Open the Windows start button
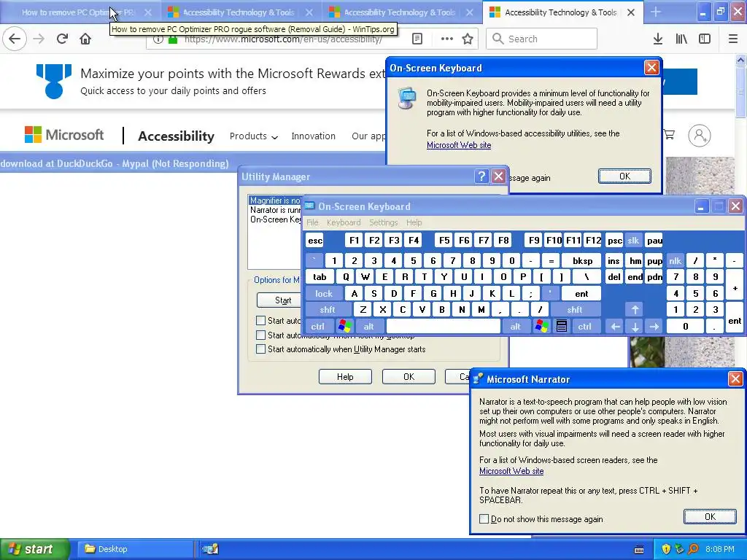This screenshot has width=747, height=560. click(x=35, y=549)
